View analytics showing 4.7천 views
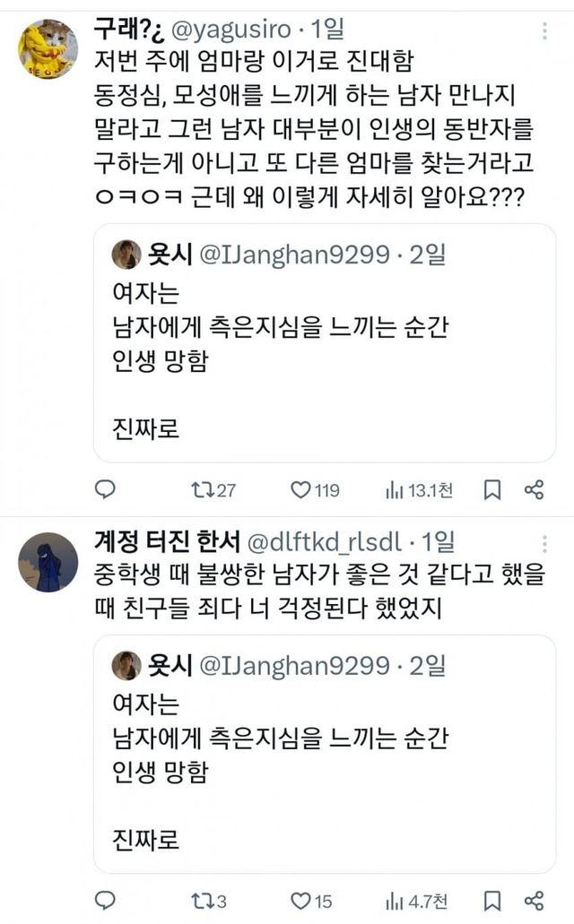574x924 pixels. coord(395,900)
